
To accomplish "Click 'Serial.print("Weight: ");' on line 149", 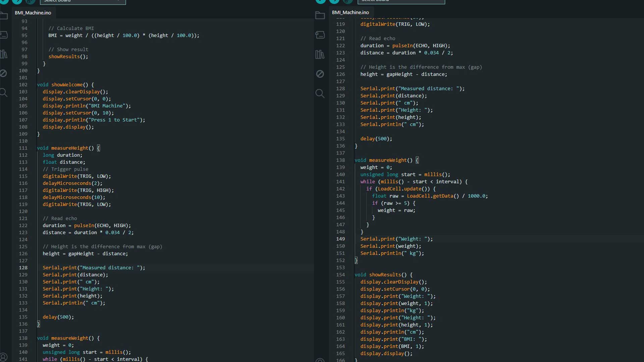I will 397,239.
